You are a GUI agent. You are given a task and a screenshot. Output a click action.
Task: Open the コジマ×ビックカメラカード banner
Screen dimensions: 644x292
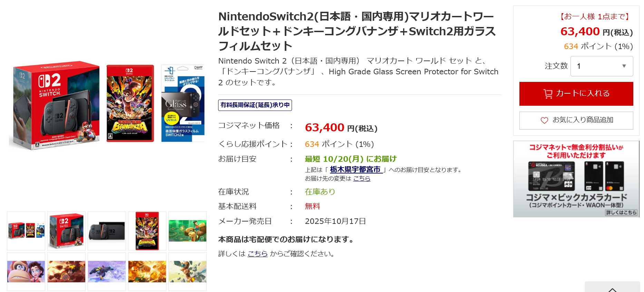(x=576, y=179)
